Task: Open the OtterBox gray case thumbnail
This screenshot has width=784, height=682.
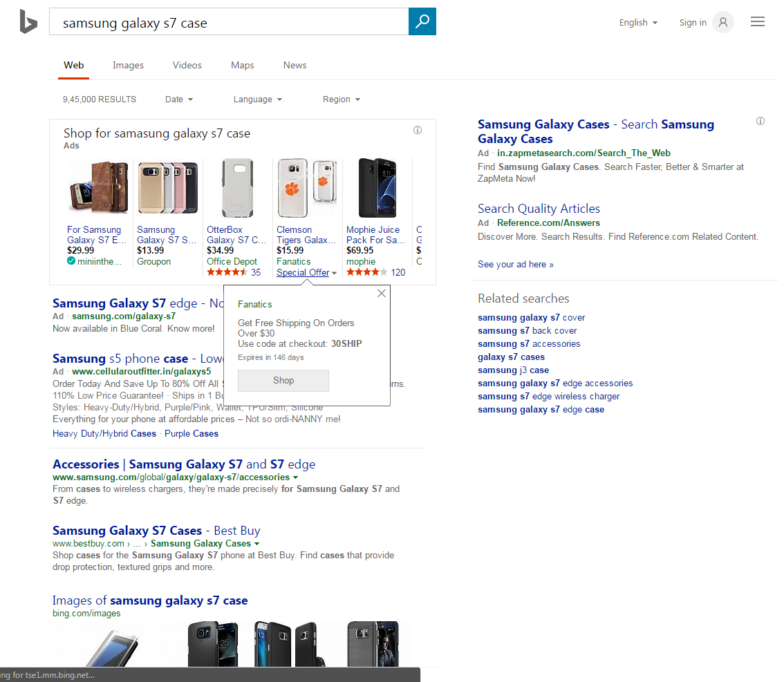Action: pos(238,189)
